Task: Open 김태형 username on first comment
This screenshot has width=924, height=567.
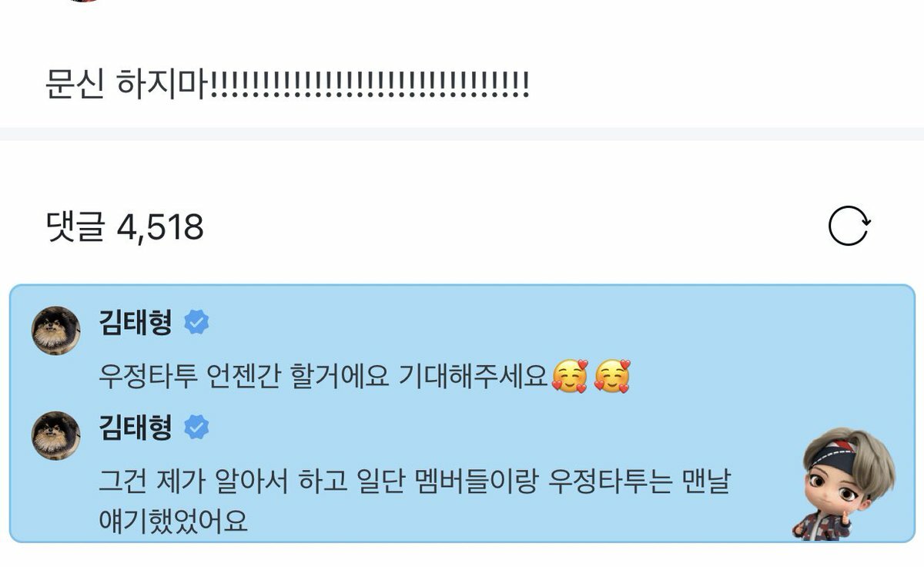Action: [136, 322]
